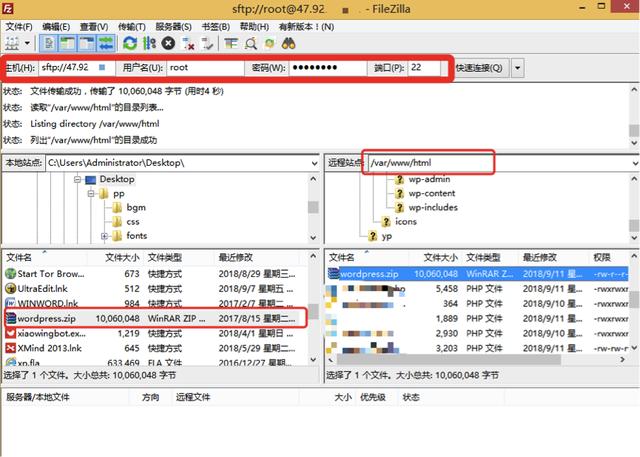Click the 方向 column header in queue
Screen dimensions: 640x457
tap(150, 397)
